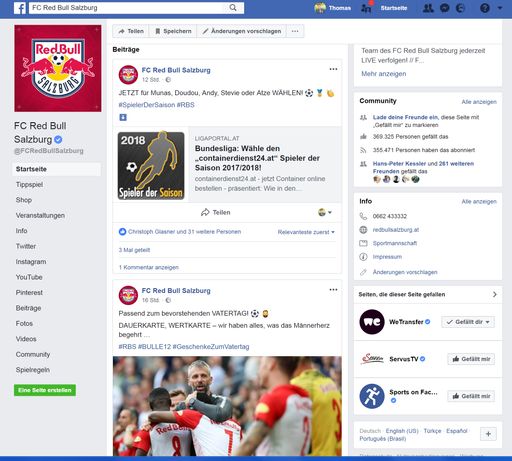This screenshot has height=461, width=512.
Task: Open Relevanteste zuerst sort dropdown
Action: [306, 232]
